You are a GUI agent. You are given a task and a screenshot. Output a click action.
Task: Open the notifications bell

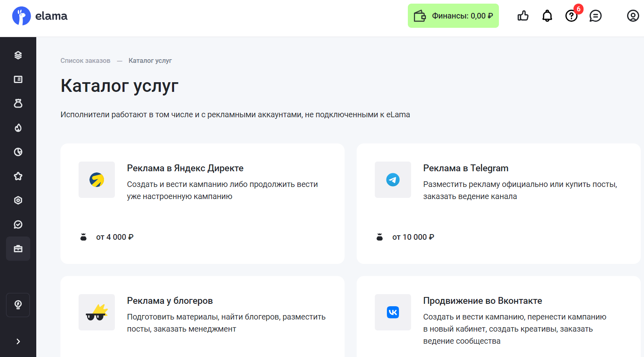547,16
